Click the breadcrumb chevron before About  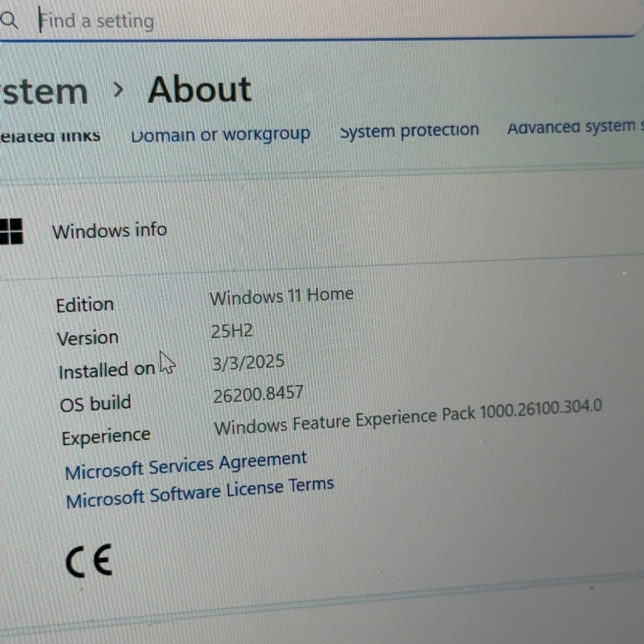118,90
